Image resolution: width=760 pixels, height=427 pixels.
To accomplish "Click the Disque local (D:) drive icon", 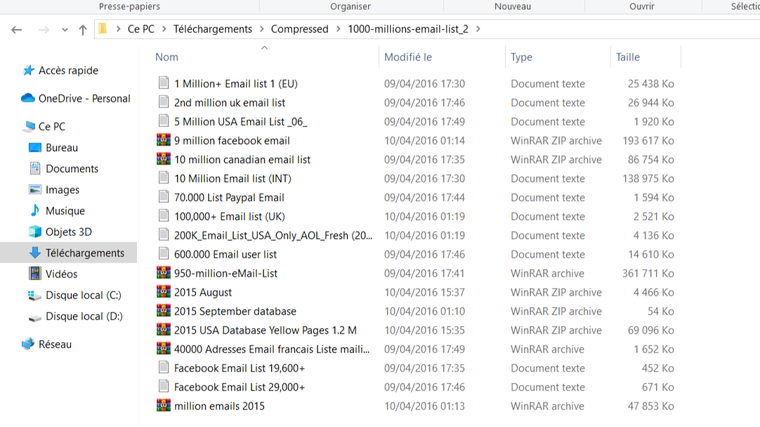I will [x=35, y=318].
